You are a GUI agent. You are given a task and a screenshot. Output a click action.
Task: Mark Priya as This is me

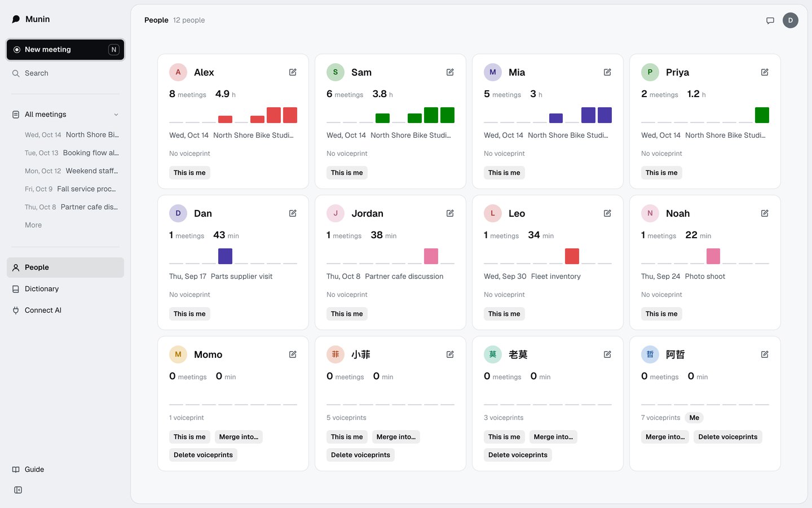point(661,173)
